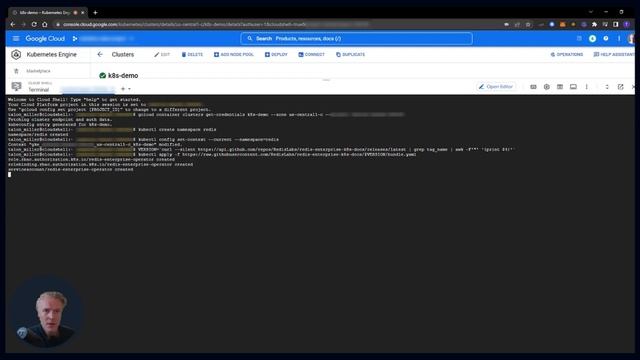Screen dimensions: 640x360
Task: Click the Cloud Shell activate icon in header
Action: [x=579, y=38]
